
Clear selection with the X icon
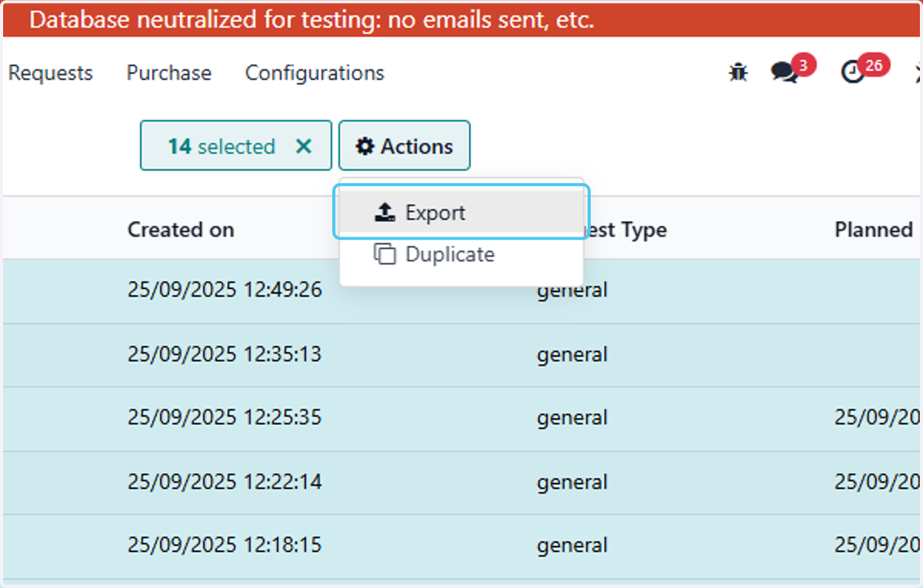click(x=304, y=146)
